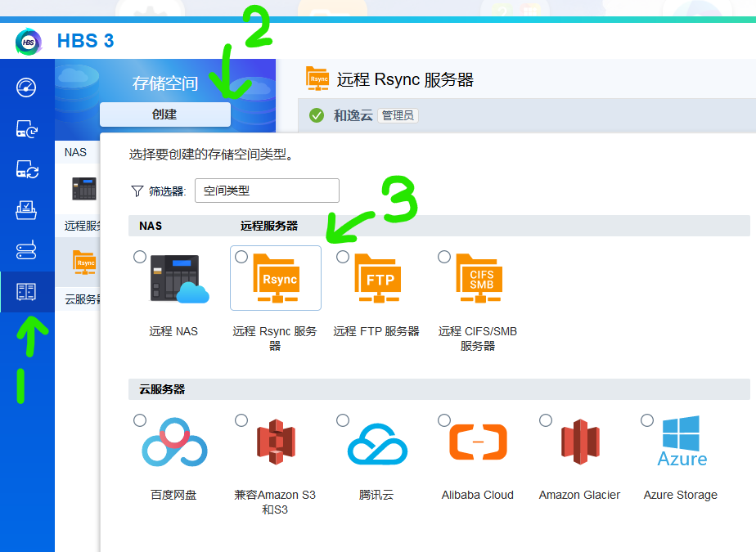Click the orange FTP folder icon
Image resolution: width=756 pixels, height=552 pixels.
pos(378,278)
